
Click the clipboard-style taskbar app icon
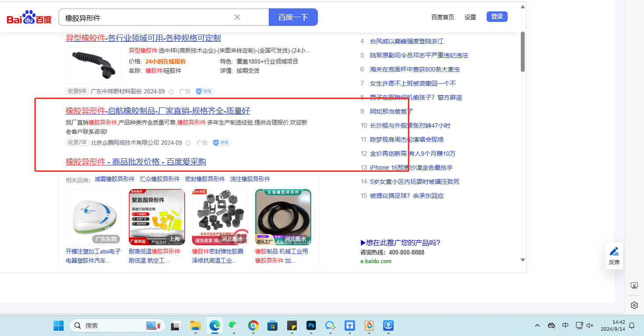tap(369, 325)
